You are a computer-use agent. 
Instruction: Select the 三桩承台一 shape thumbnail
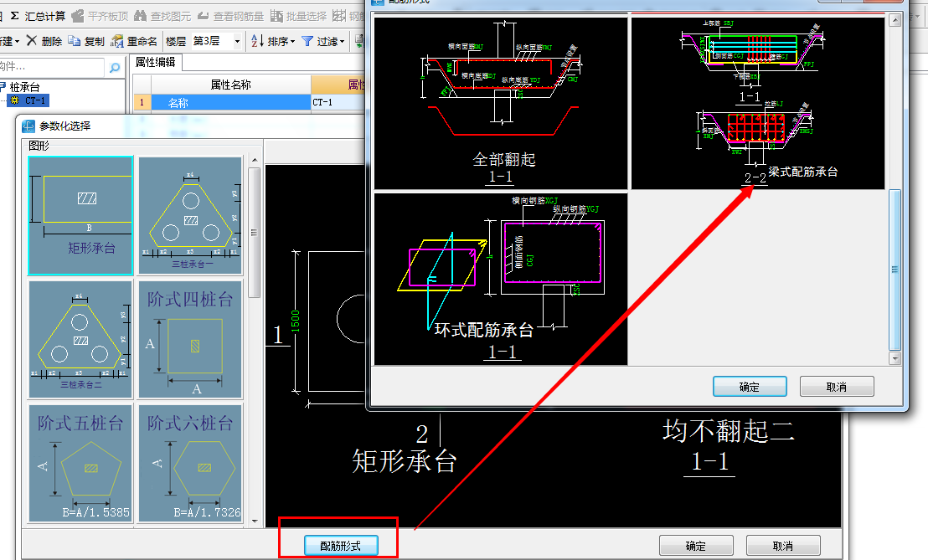pyautogui.click(x=191, y=216)
